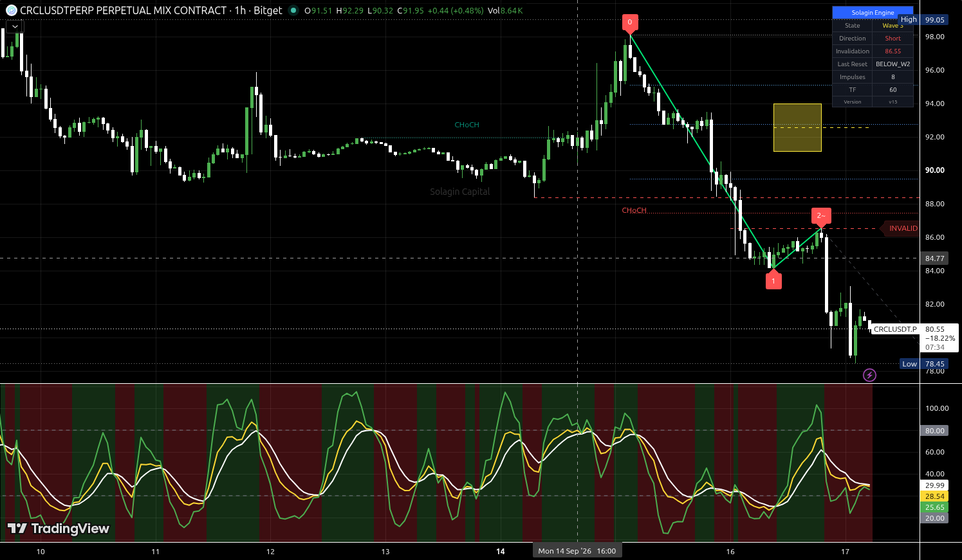Collapse the legend with the chevron button
This screenshot has width=962, height=560.
[x=14, y=26]
